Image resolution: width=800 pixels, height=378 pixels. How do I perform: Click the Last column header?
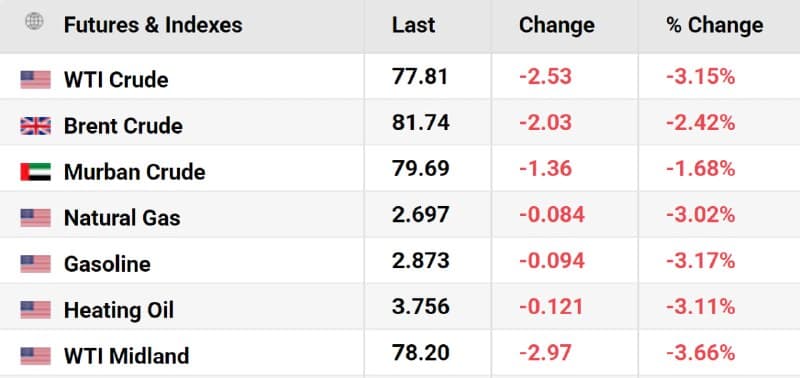413,25
